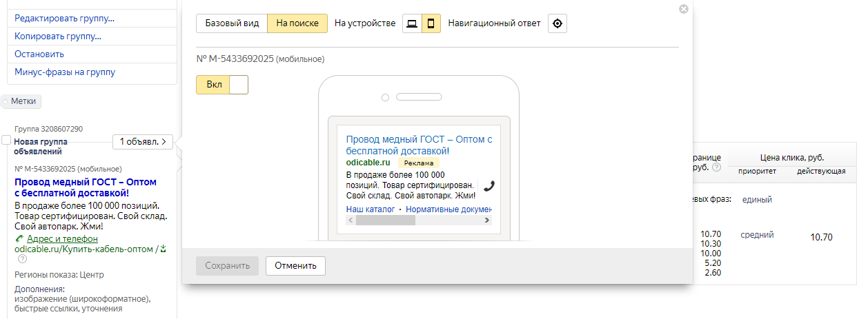
Task: Click the Цена клика, руб. column header
Action: 791,157
